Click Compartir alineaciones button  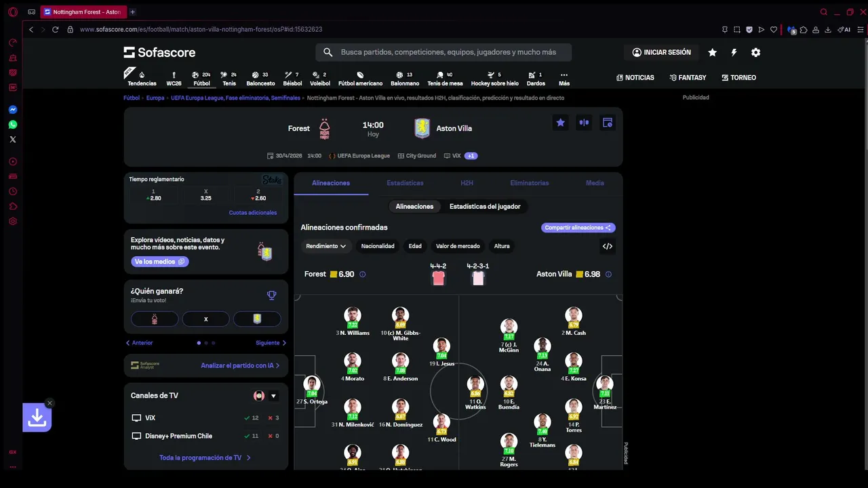click(x=578, y=228)
